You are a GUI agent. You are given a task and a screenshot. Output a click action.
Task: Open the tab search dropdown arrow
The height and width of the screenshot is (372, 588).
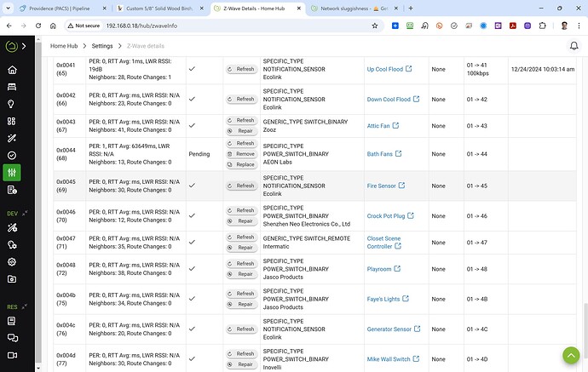click(x=8, y=8)
